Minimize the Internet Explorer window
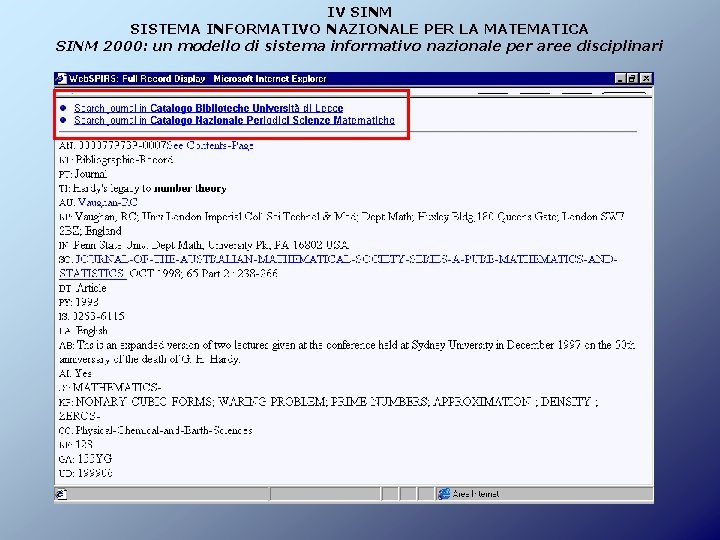The image size is (720, 540). point(620,79)
